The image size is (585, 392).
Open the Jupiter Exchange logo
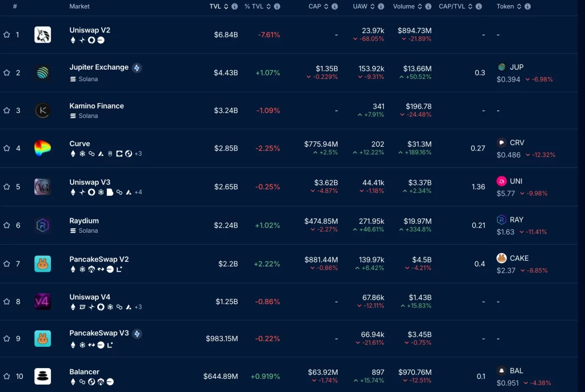42,72
